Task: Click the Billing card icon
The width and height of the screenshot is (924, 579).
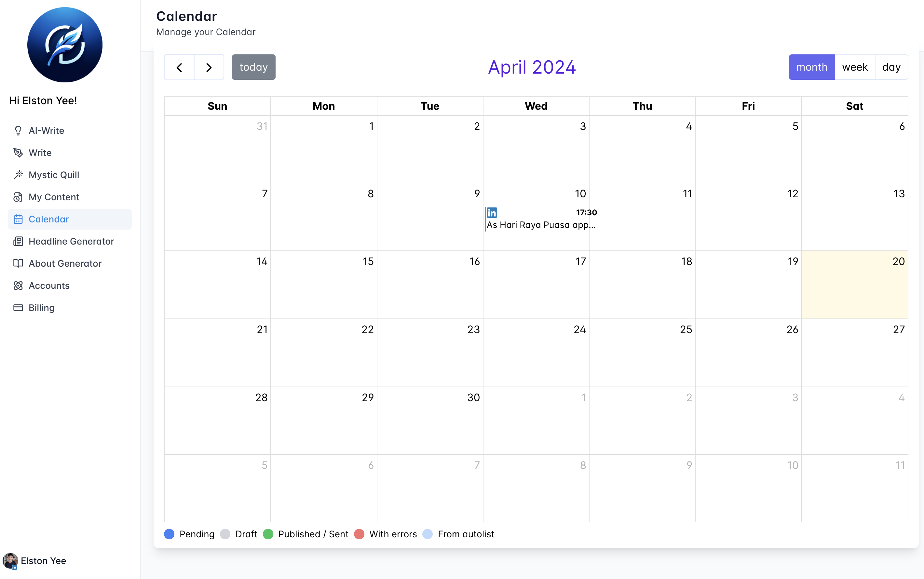Action: [x=18, y=308]
